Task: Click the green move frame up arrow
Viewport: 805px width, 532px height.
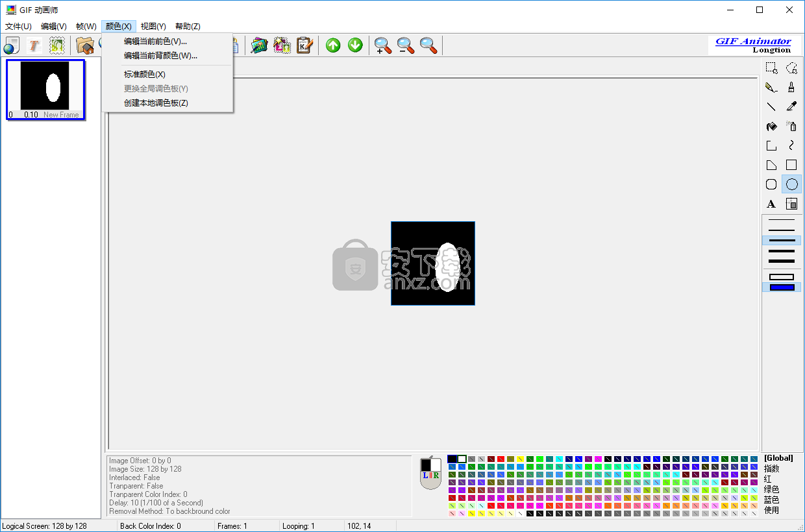Action: [333, 45]
